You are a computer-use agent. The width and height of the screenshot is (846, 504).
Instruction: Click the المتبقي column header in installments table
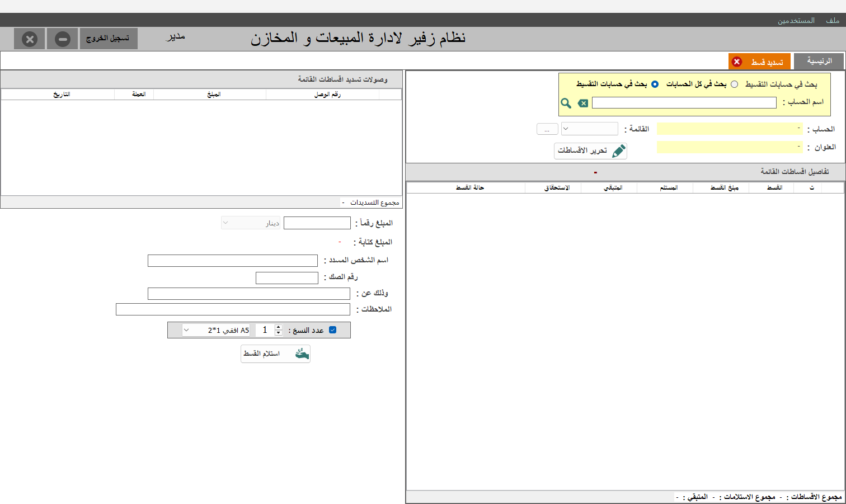(x=613, y=188)
